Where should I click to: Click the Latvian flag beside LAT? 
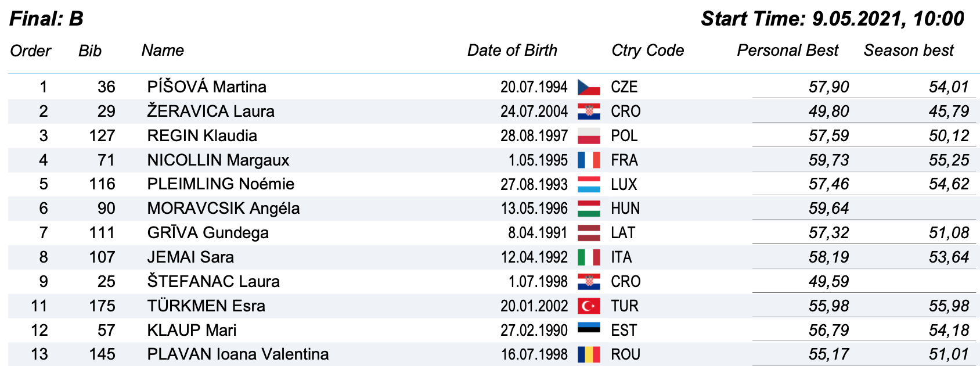(589, 233)
